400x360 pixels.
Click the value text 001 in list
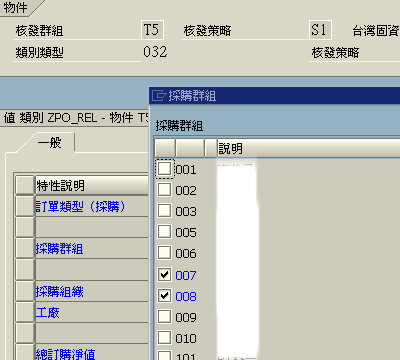186,169
